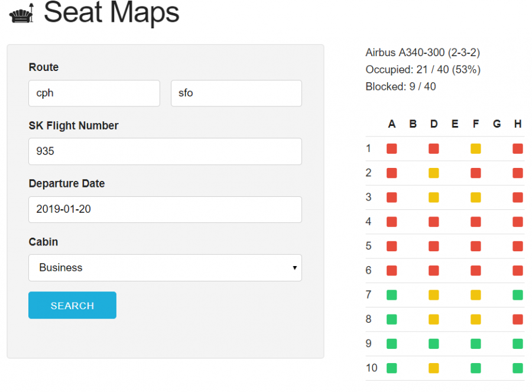Click the dropdown arrow on Cabin selector
The image size is (532, 392).
coord(294,268)
